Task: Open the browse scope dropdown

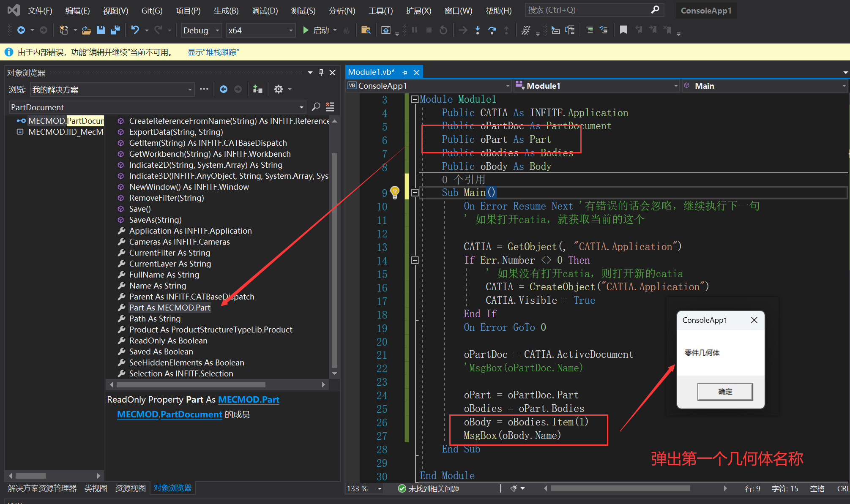Action: pos(190,90)
